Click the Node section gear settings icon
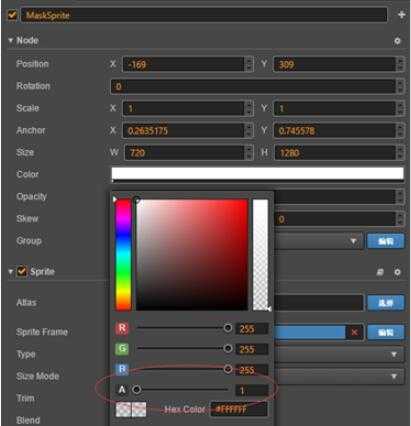The height and width of the screenshot is (426, 411). [397, 41]
